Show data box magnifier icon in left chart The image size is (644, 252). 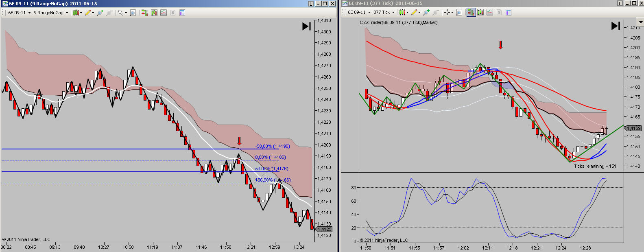coord(133,13)
